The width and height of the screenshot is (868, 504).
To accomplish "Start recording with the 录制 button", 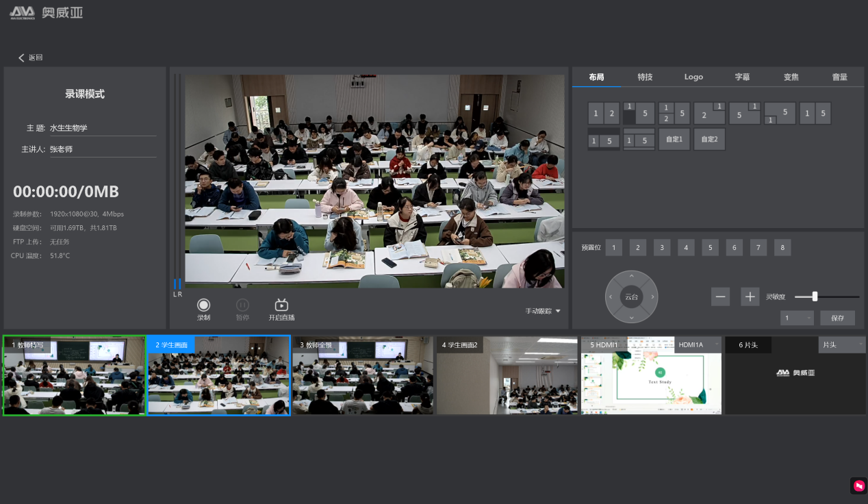I will (203, 305).
